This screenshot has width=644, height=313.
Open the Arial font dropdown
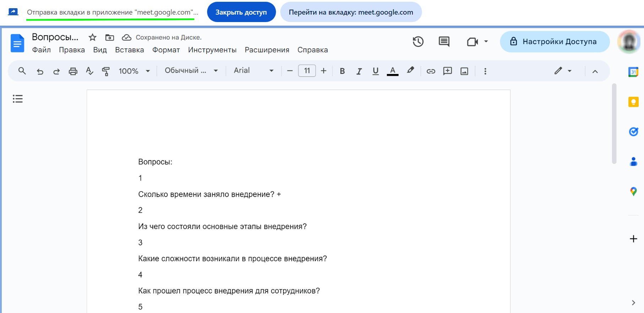pos(253,70)
